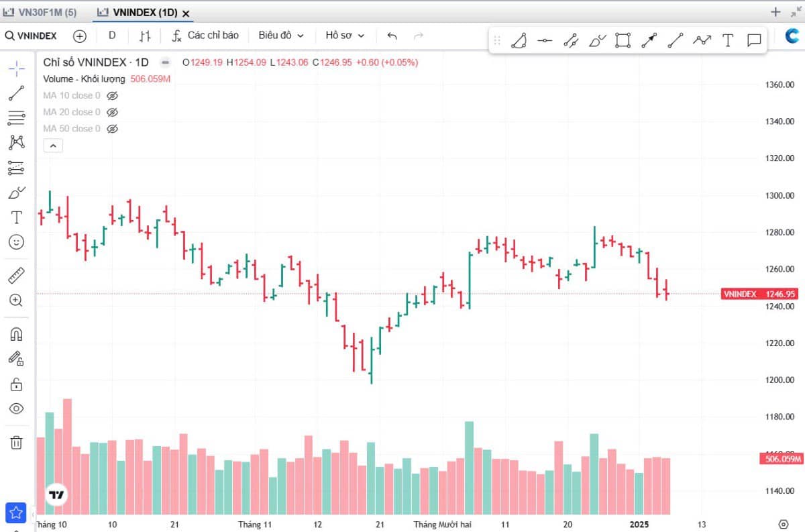
Task: Click the redo arrow
Action: pyautogui.click(x=419, y=36)
